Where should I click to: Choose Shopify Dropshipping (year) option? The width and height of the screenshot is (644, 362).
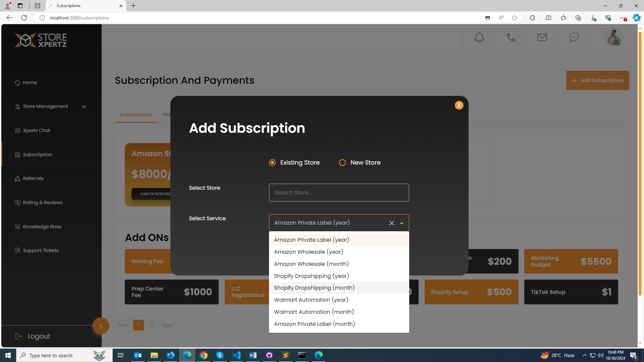tap(339, 276)
